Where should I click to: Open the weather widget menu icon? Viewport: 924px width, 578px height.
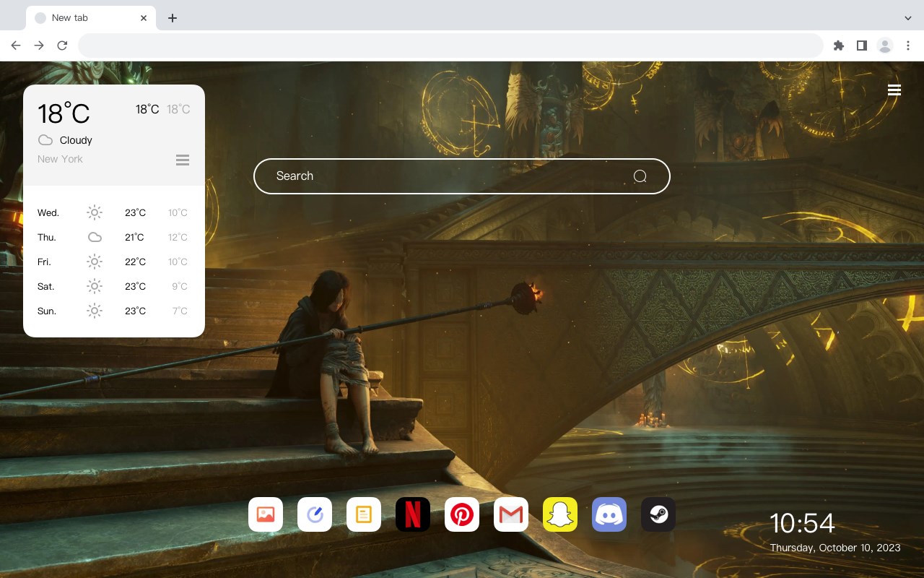[x=183, y=160]
